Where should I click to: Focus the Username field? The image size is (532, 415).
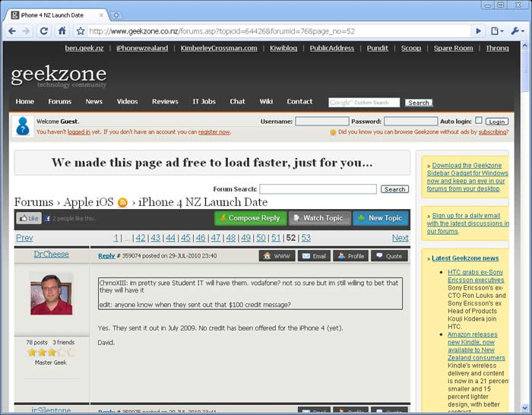point(322,121)
